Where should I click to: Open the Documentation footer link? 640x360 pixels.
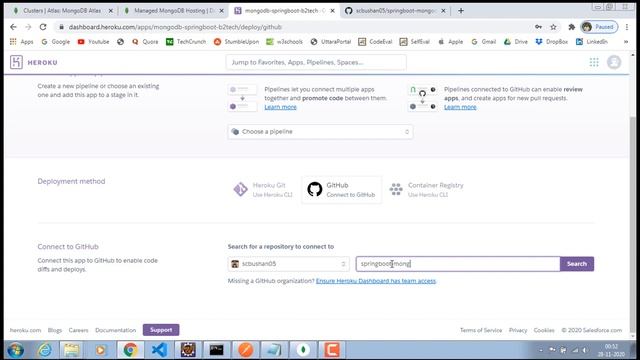(116, 330)
